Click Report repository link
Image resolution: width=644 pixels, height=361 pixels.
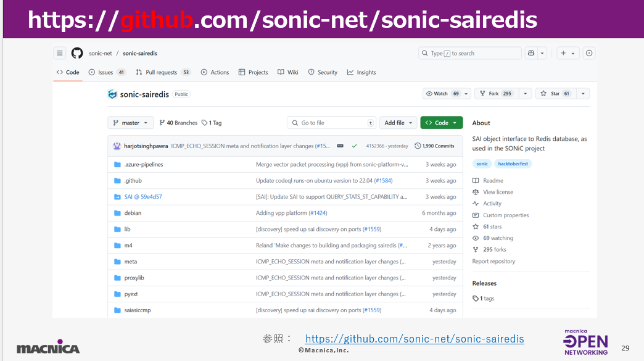[x=493, y=261]
